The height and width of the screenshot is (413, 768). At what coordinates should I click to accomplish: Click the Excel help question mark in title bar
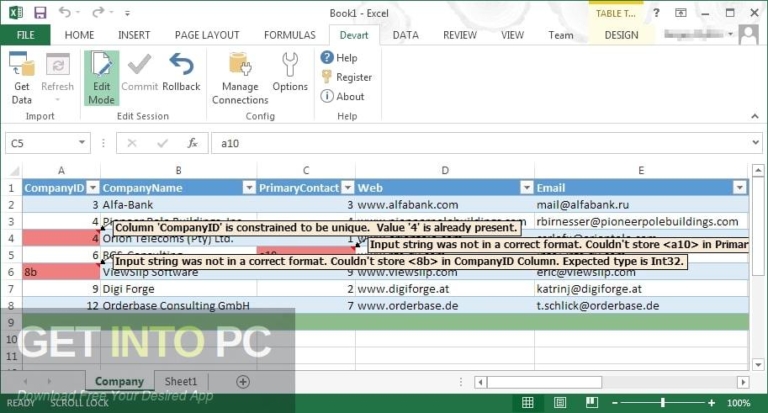[x=656, y=13]
